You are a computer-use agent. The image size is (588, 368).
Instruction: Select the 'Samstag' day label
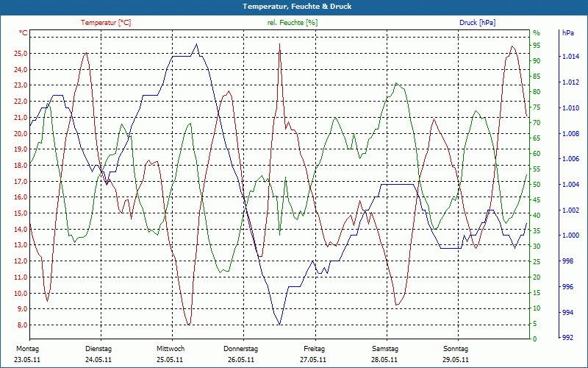point(385,349)
